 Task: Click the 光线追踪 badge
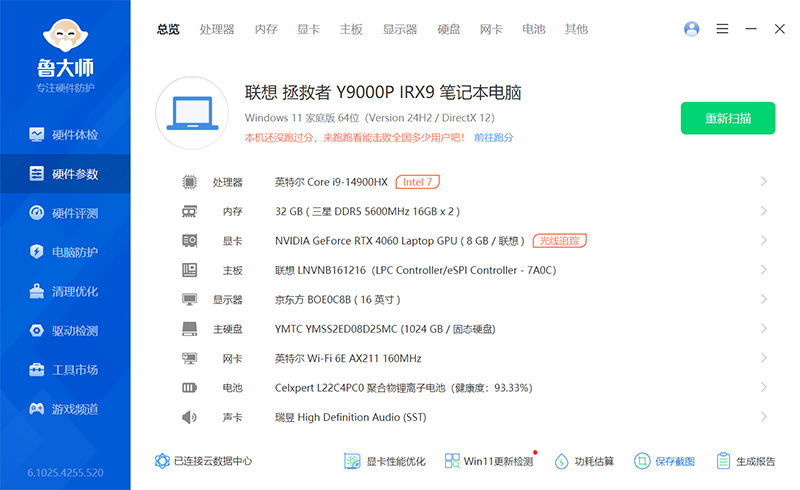point(560,240)
